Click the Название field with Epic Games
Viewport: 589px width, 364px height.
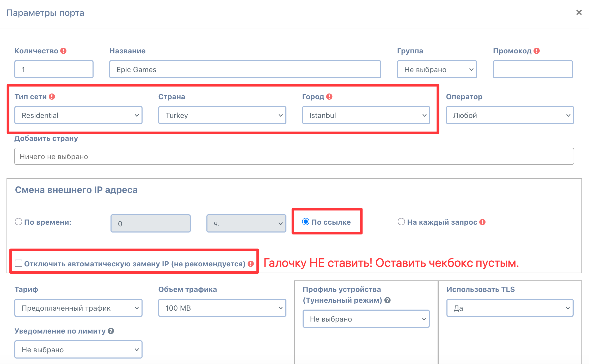pos(245,69)
